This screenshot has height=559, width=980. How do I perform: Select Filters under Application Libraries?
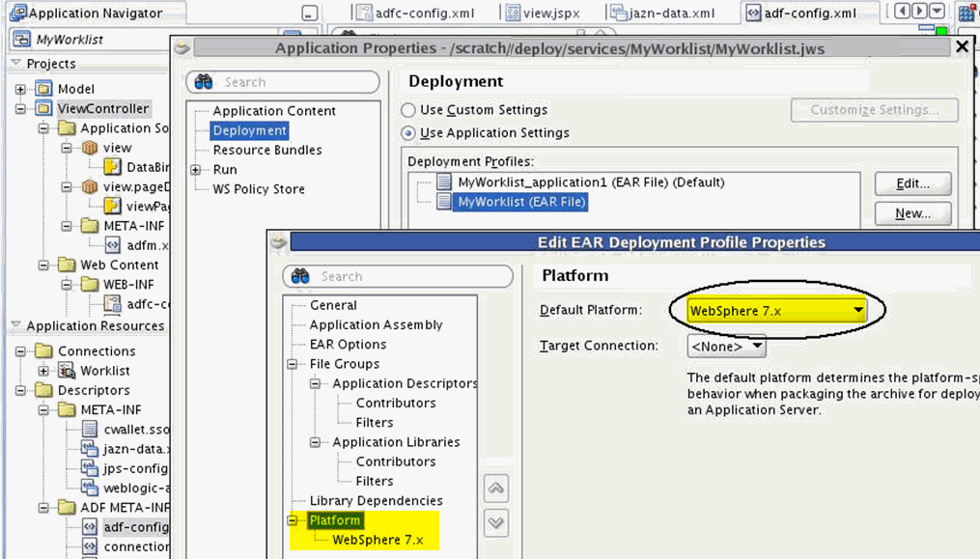coord(375,481)
